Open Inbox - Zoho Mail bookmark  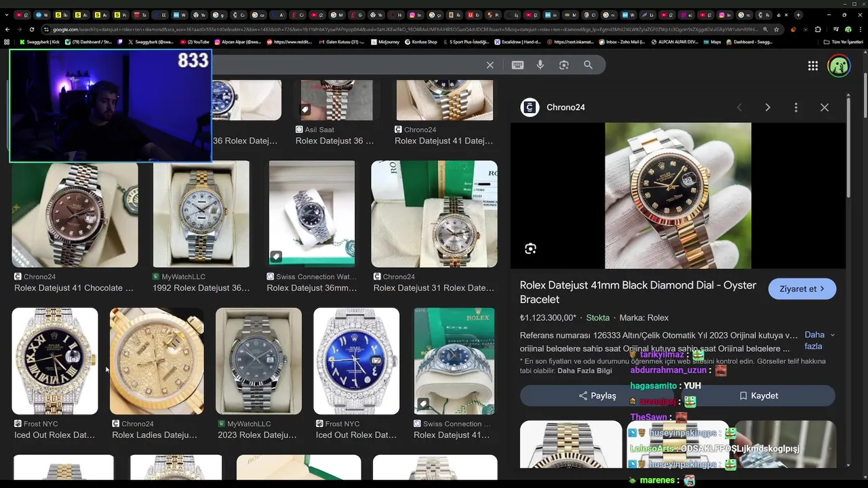[621, 42]
